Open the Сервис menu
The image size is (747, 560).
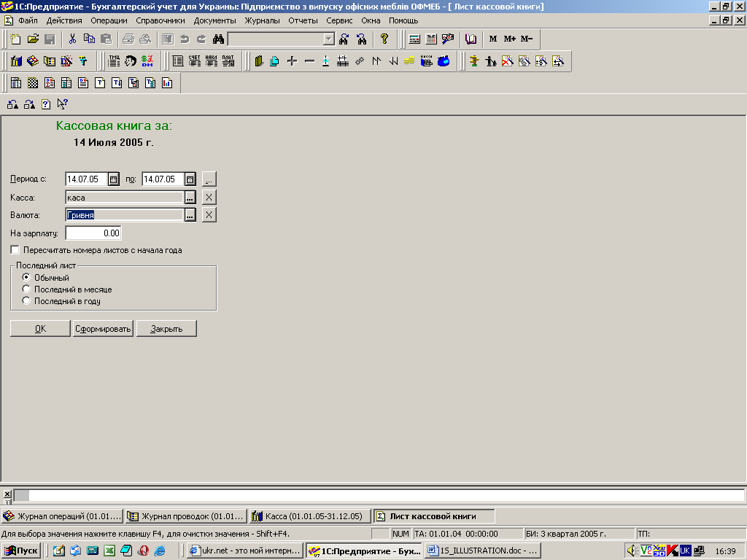339,20
